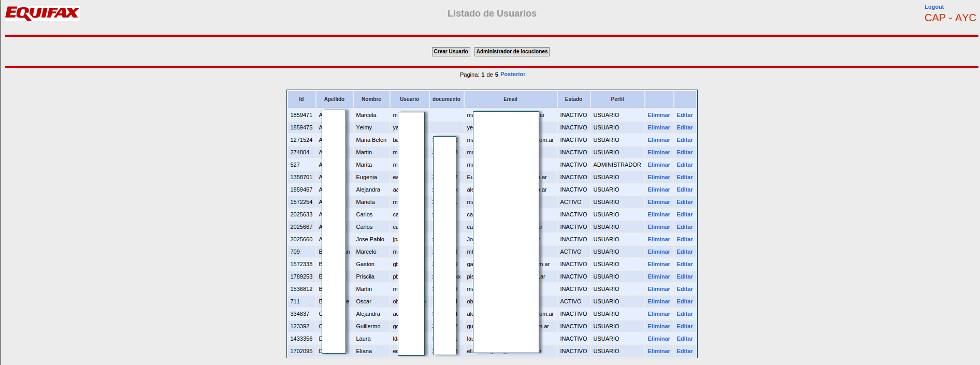This screenshot has width=980, height=365.
Task: Click Editar for user 1859471
Action: (x=685, y=115)
